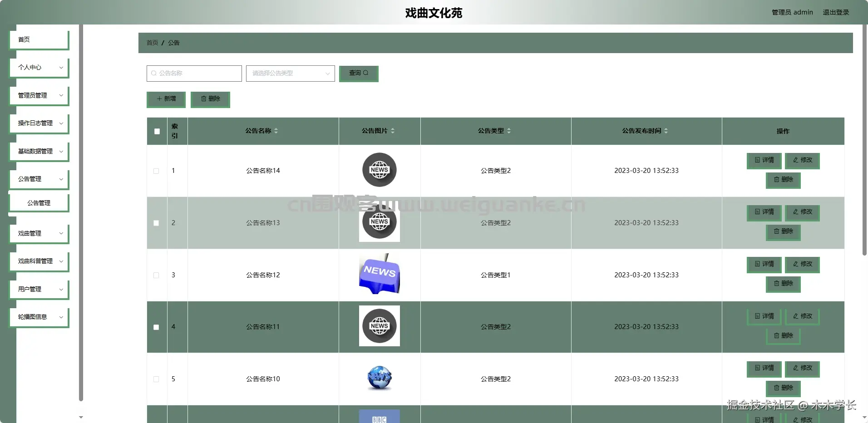868x423 pixels.
Task: Tick the checkbox for 公告名称11 row
Action: (156, 327)
